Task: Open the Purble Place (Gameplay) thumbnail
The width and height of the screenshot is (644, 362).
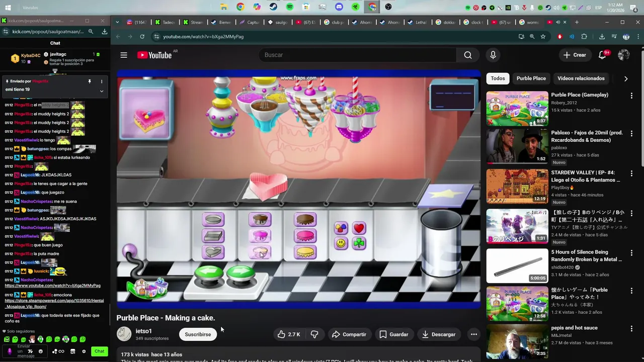Action: point(517,108)
